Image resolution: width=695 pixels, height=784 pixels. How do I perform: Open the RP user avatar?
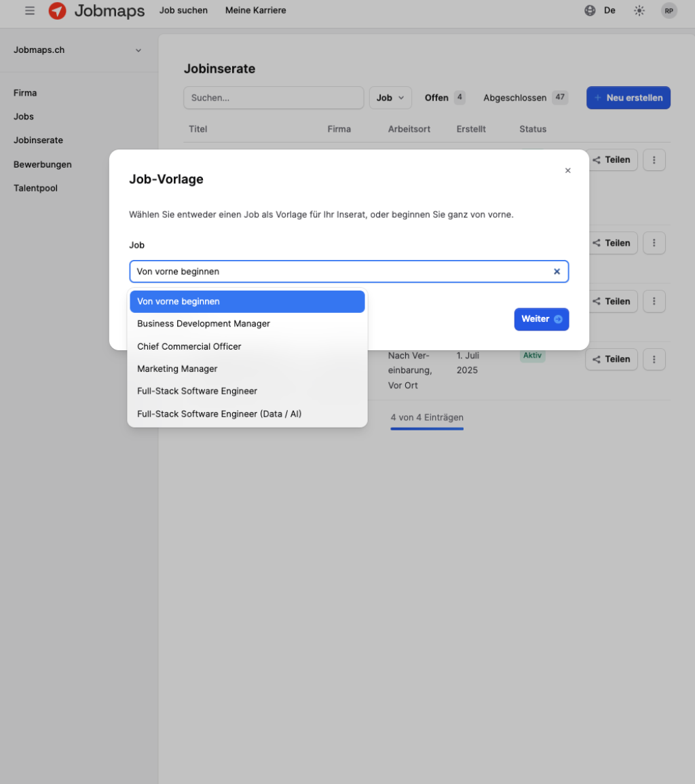(x=669, y=11)
